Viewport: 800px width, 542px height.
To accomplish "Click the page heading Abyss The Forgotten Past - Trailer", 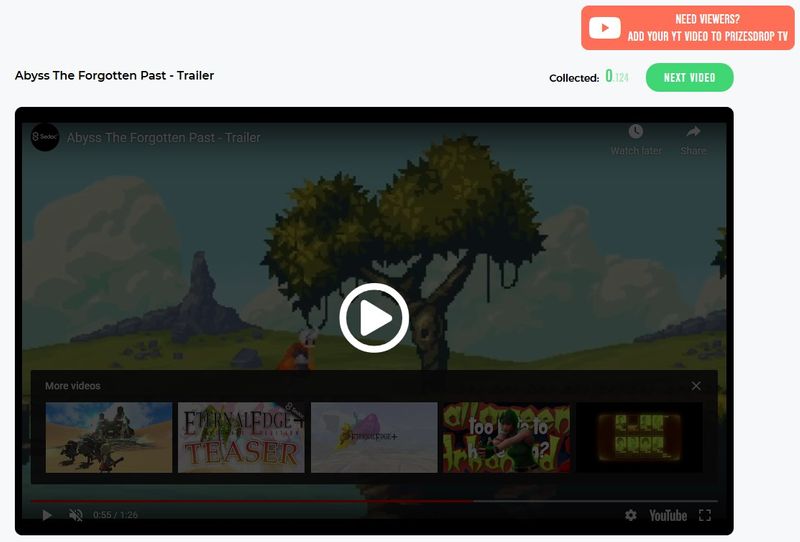I will pyautogui.click(x=114, y=76).
